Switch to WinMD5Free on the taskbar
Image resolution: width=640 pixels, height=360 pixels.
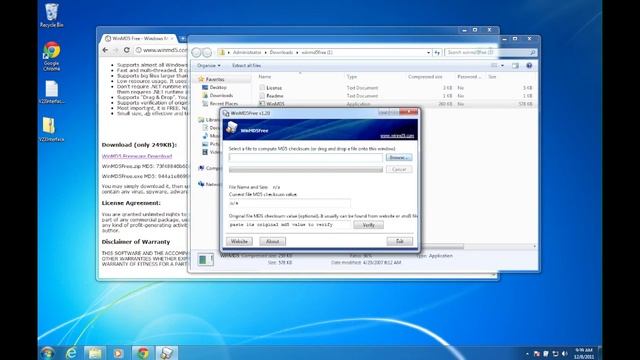(x=166, y=353)
